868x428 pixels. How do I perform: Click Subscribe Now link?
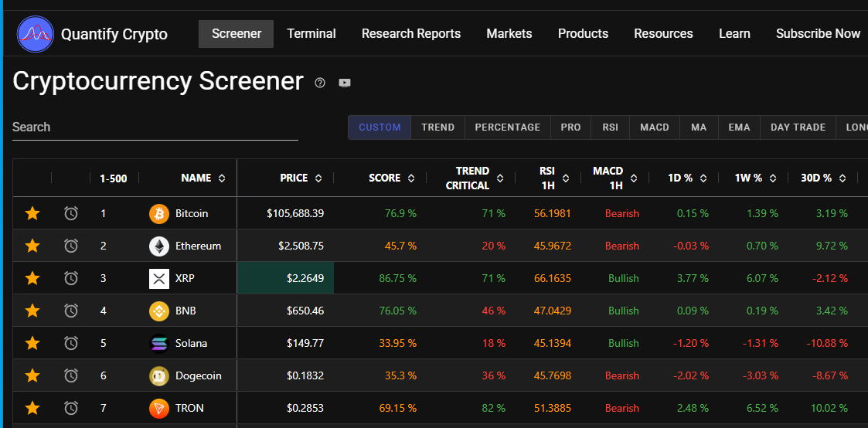(818, 34)
